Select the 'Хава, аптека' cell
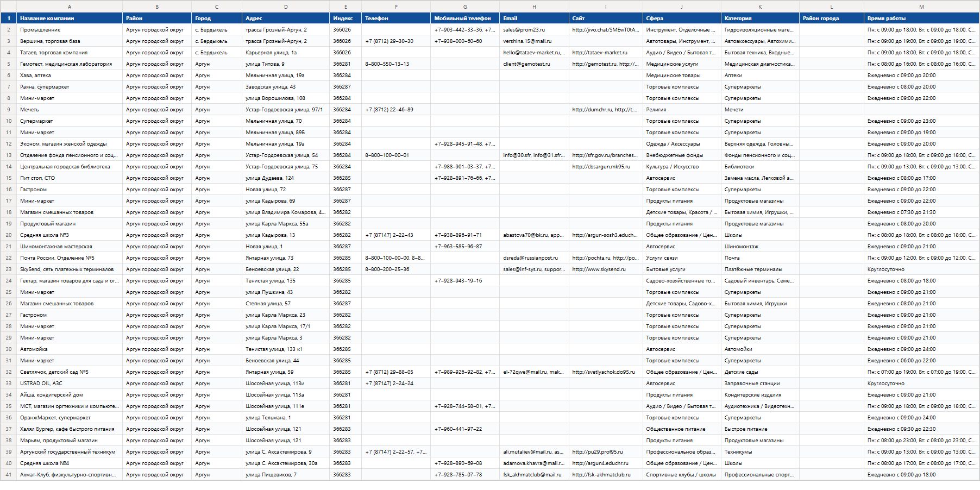The image size is (980, 490). pos(70,75)
